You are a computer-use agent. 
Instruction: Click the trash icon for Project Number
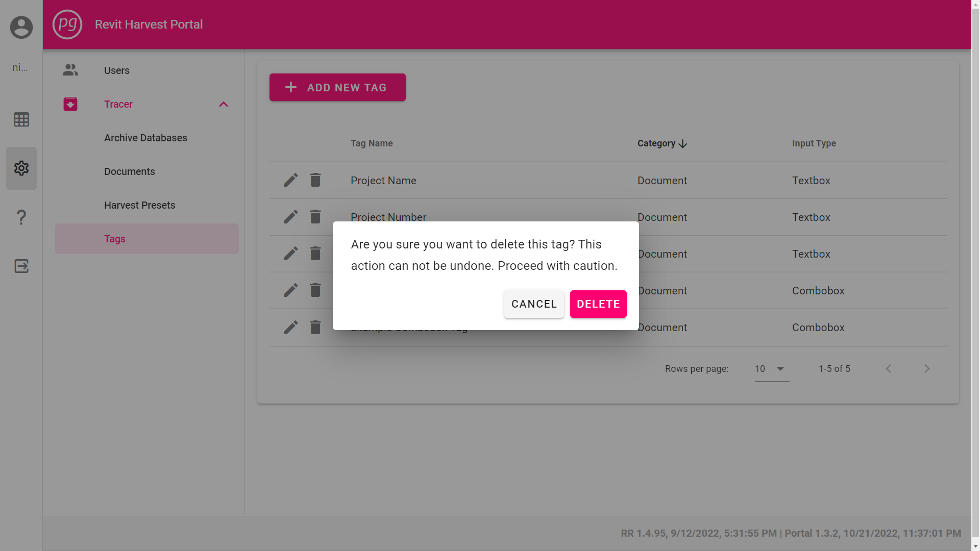click(315, 217)
